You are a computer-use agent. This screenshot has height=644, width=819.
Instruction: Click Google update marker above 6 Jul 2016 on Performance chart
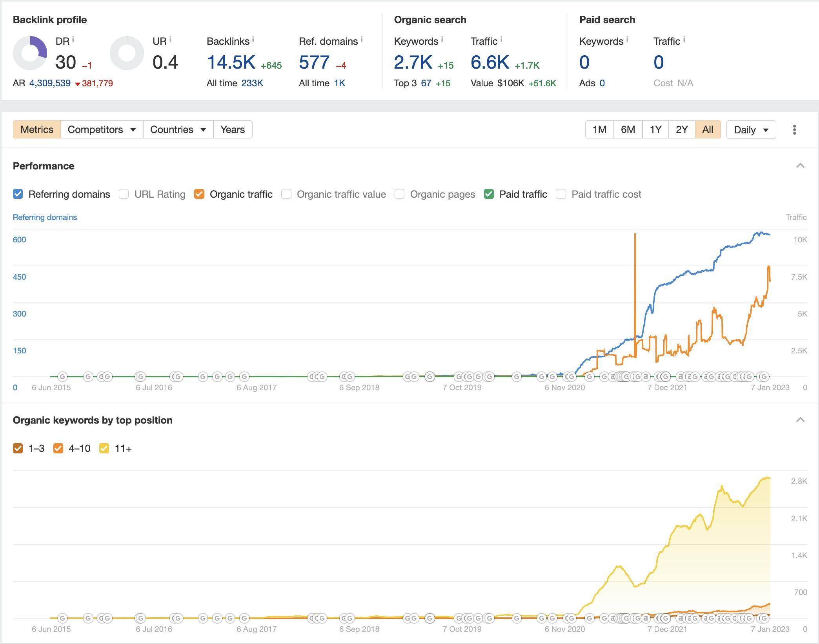click(x=140, y=377)
